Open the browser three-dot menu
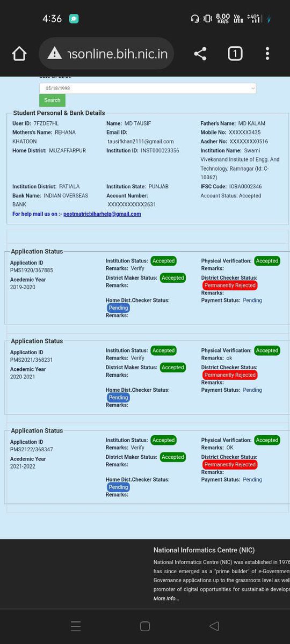The width and height of the screenshot is (290, 644). [x=267, y=54]
